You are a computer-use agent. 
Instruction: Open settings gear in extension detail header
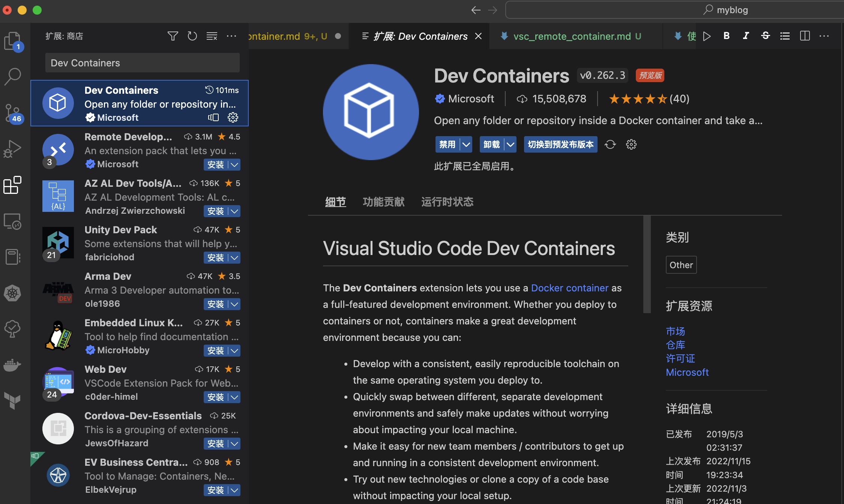(631, 144)
